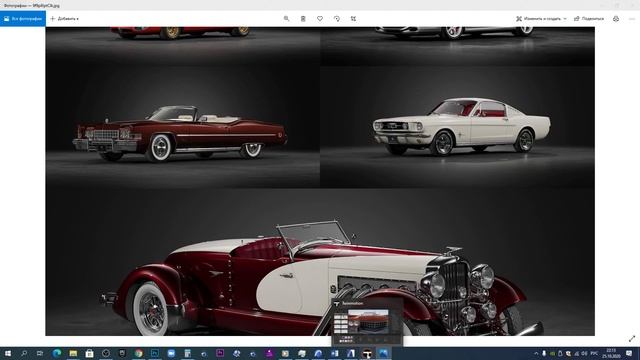Open Zoom app from taskbar

coord(171,353)
